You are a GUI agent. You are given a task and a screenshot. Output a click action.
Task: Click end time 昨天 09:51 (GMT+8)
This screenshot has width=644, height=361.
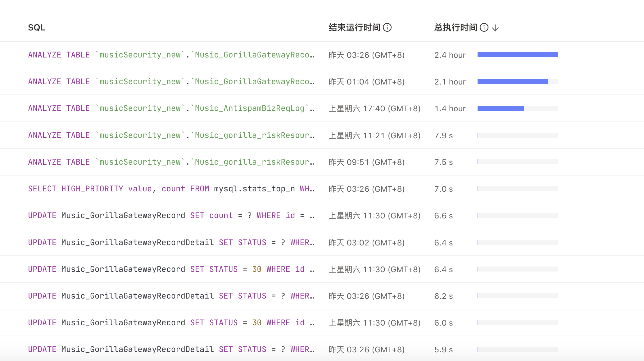tap(367, 162)
